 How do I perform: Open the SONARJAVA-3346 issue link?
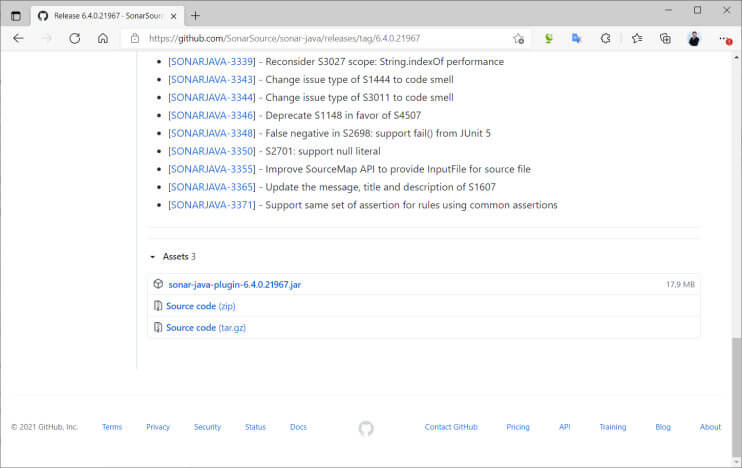click(212, 115)
